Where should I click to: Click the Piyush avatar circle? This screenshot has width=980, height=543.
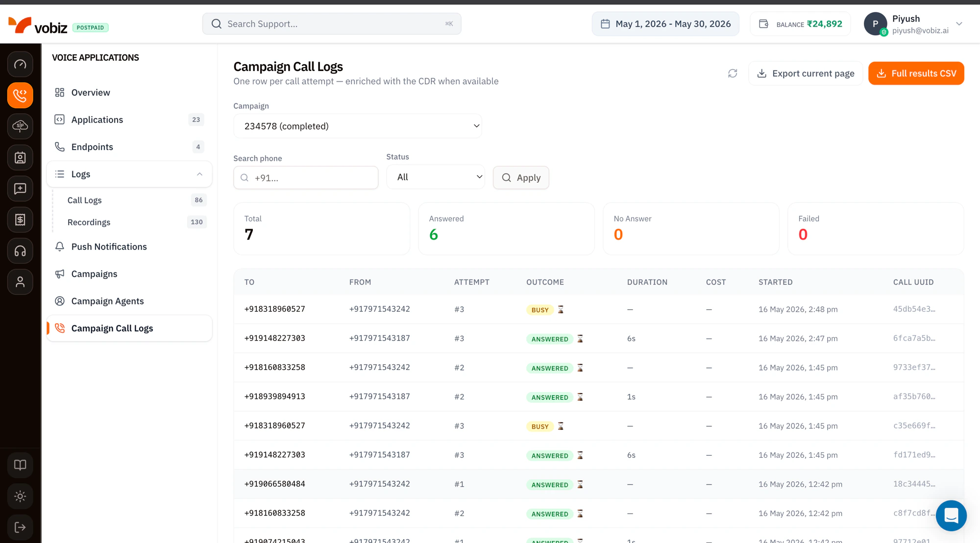pyautogui.click(x=876, y=24)
